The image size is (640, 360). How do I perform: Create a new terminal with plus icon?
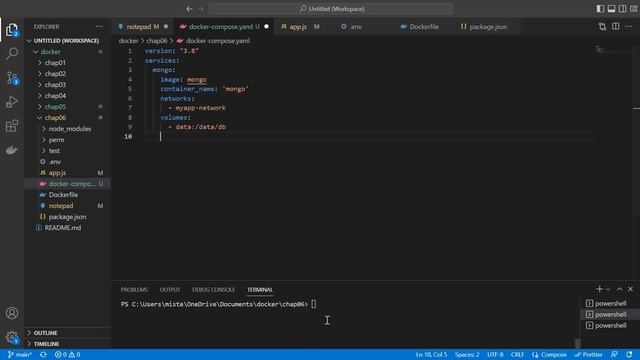tap(599, 289)
